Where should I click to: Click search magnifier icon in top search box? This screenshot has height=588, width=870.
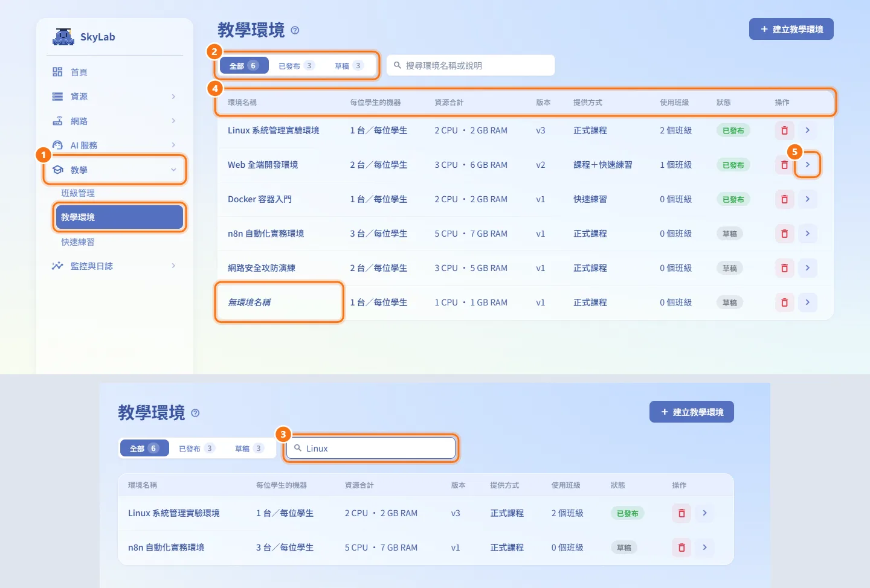[x=398, y=65]
